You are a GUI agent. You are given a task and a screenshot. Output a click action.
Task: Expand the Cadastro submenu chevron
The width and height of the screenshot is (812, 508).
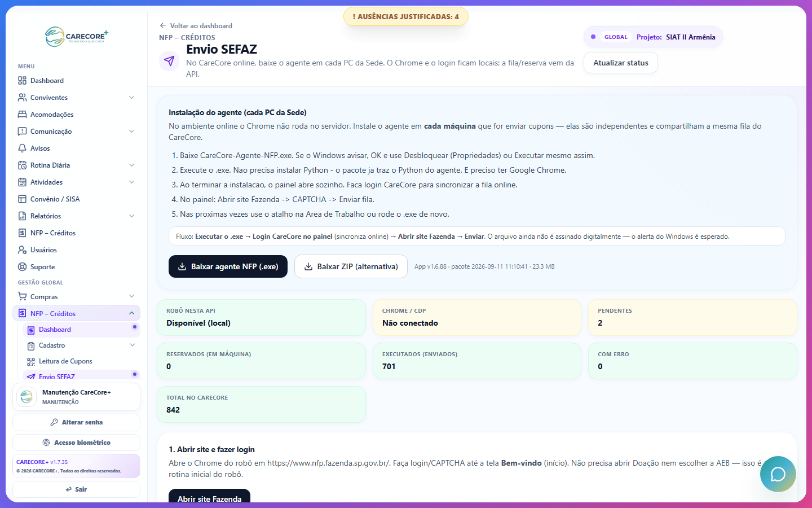[133, 345]
